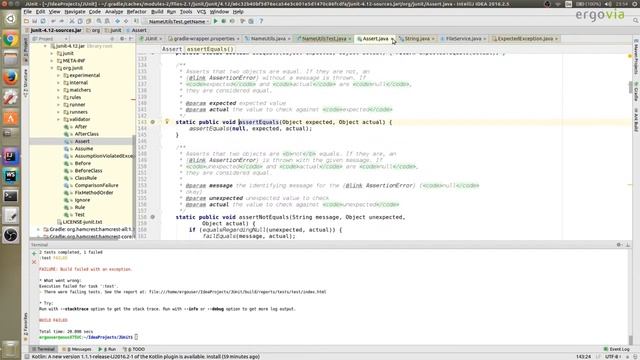This screenshot has height=360, width=640.
Task: Collapse the org.junit package node
Action: [x=52, y=68]
